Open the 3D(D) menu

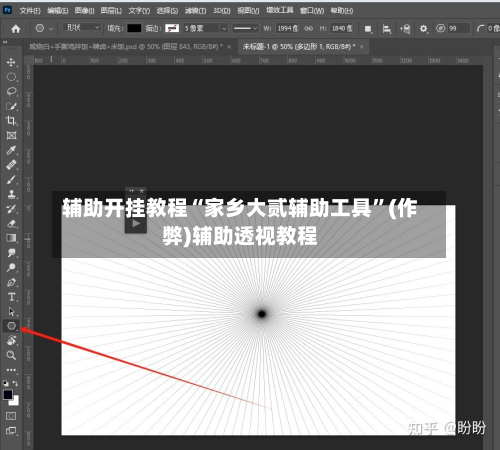click(222, 11)
